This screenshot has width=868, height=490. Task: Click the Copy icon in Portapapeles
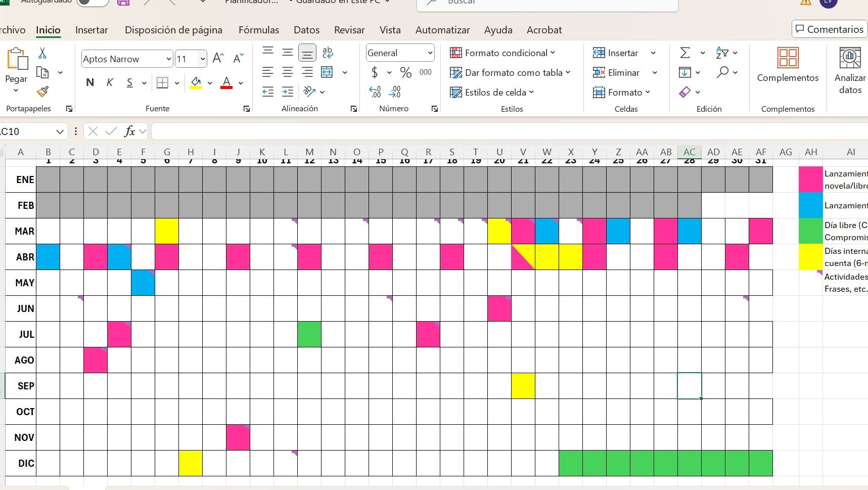pos(43,73)
